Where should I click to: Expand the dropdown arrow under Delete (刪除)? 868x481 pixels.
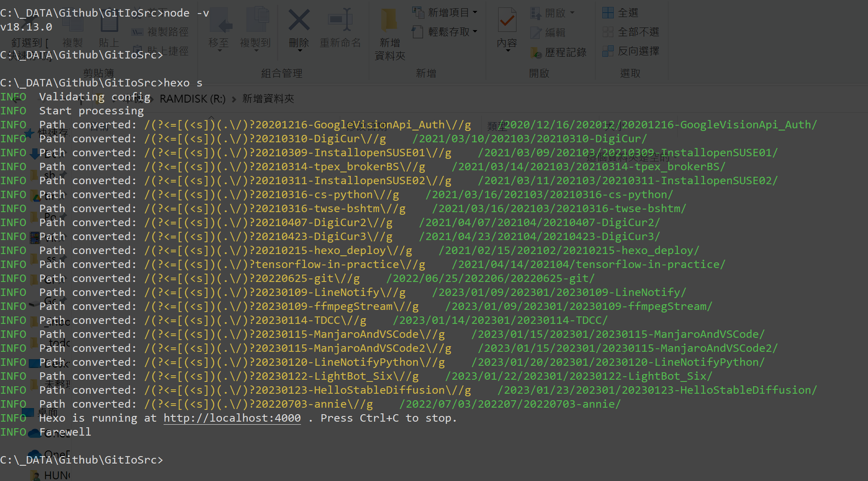click(300, 51)
